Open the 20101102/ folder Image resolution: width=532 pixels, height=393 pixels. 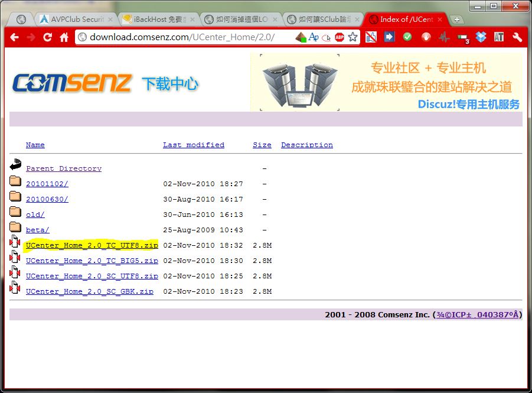coord(47,184)
